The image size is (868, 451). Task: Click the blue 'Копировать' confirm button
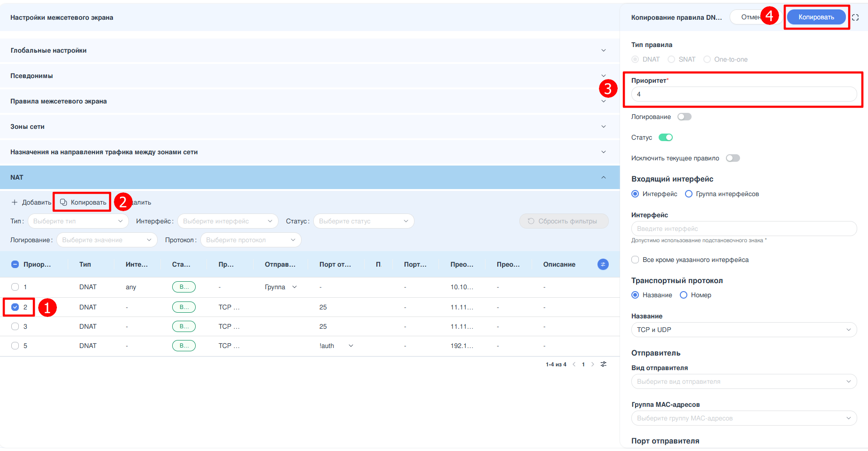click(816, 17)
